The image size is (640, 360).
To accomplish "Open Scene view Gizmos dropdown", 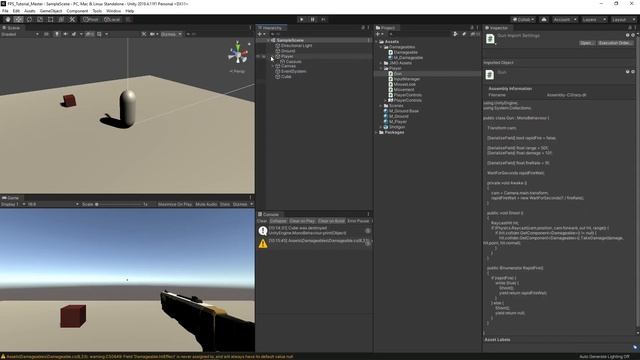I will (171, 34).
